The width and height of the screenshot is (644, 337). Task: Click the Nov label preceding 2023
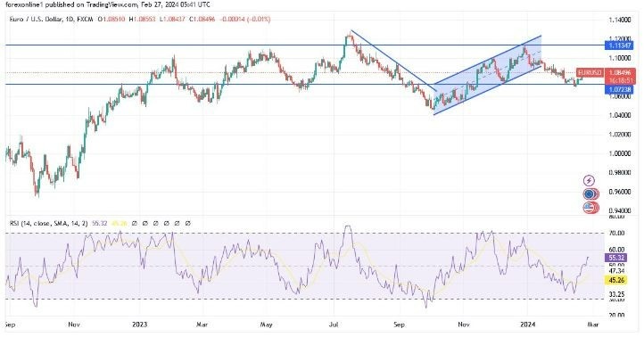click(74, 325)
